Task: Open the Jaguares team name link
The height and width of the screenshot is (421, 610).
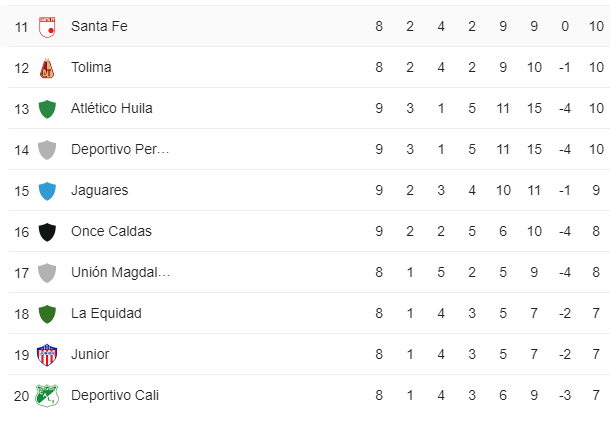Action: pyautogui.click(x=100, y=190)
